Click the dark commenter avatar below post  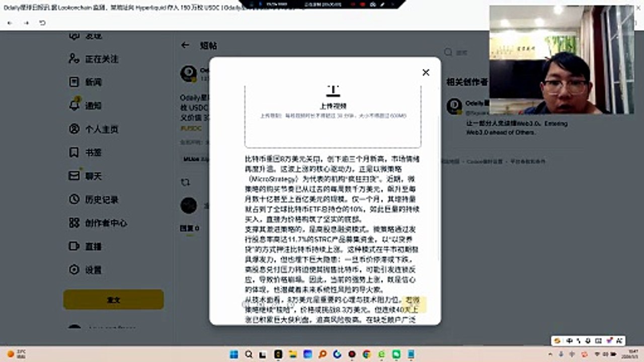point(189,205)
